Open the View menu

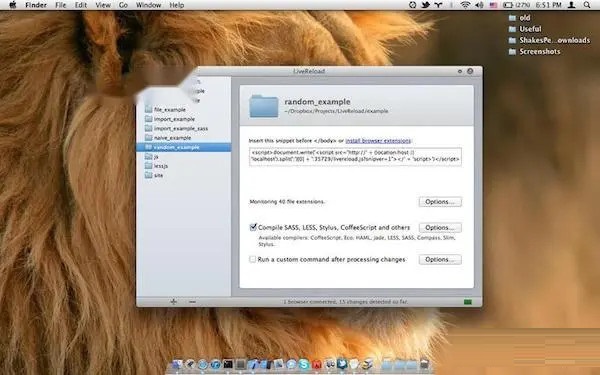click(103, 5)
